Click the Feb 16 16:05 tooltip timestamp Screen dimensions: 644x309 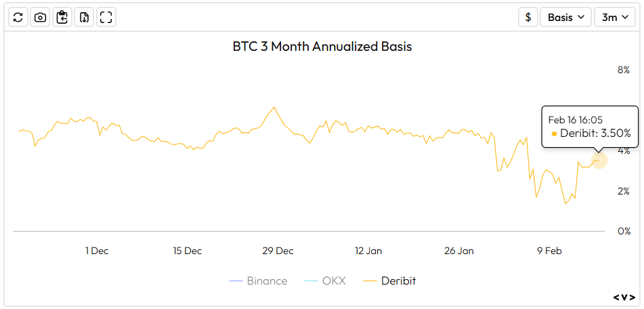coord(576,119)
